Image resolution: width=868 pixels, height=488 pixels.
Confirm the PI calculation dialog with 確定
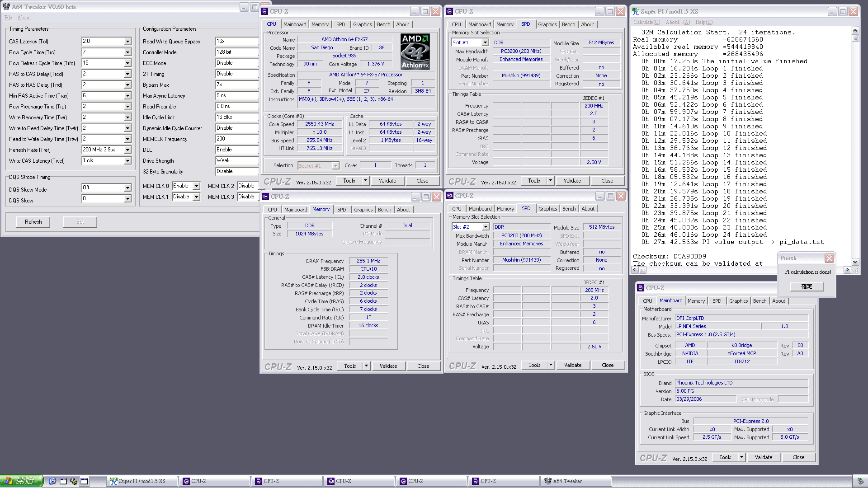807,286
